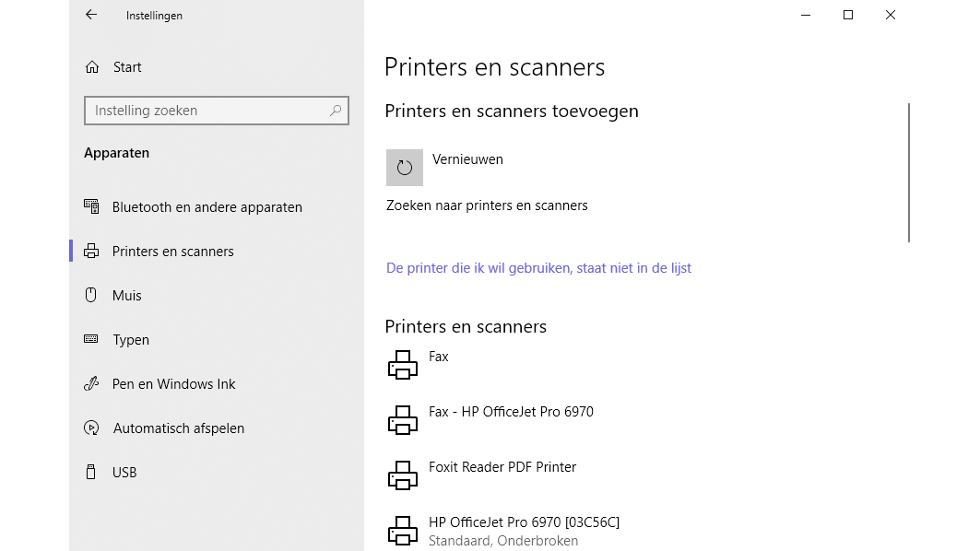
Task: Open Bluetooth en andere apparaten via its icon
Action: coord(91,206)
